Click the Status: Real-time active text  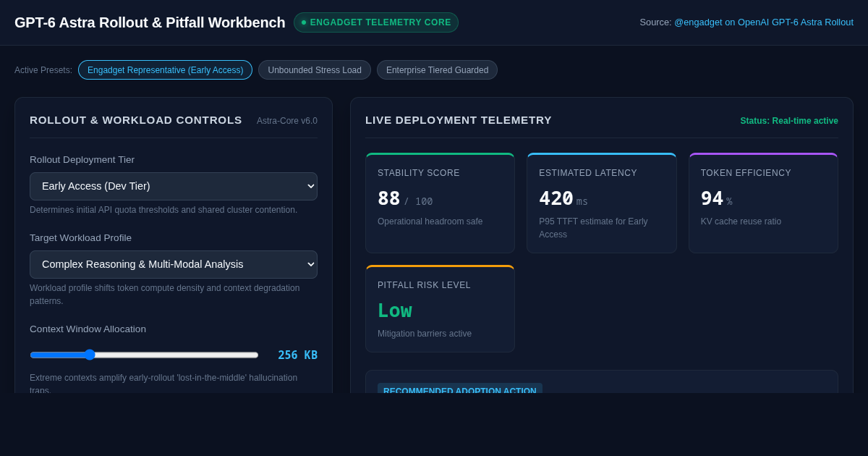coord(789,121)
